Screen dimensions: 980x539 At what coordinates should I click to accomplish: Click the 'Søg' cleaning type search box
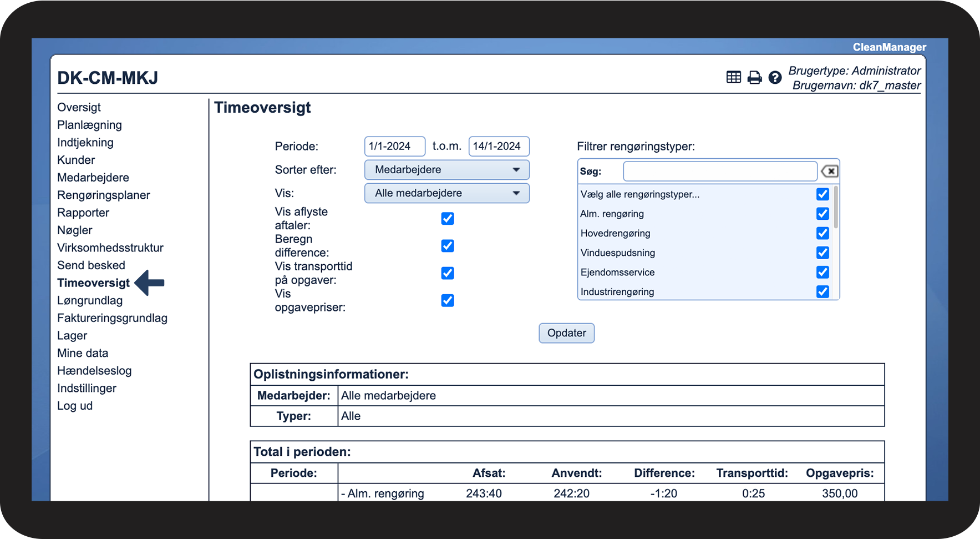point(719,171)
